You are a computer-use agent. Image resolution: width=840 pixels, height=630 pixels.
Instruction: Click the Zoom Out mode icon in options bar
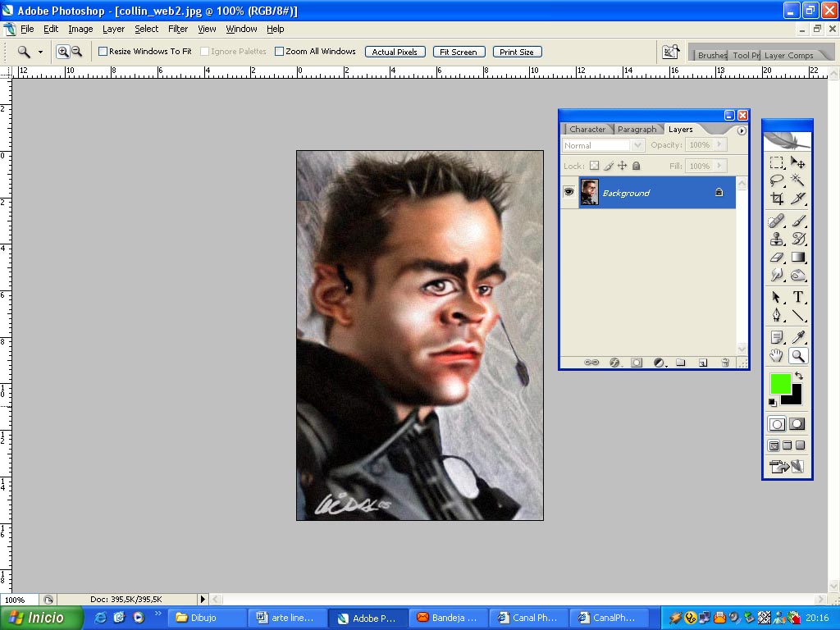pyautogui.click(x=76, y=52)
